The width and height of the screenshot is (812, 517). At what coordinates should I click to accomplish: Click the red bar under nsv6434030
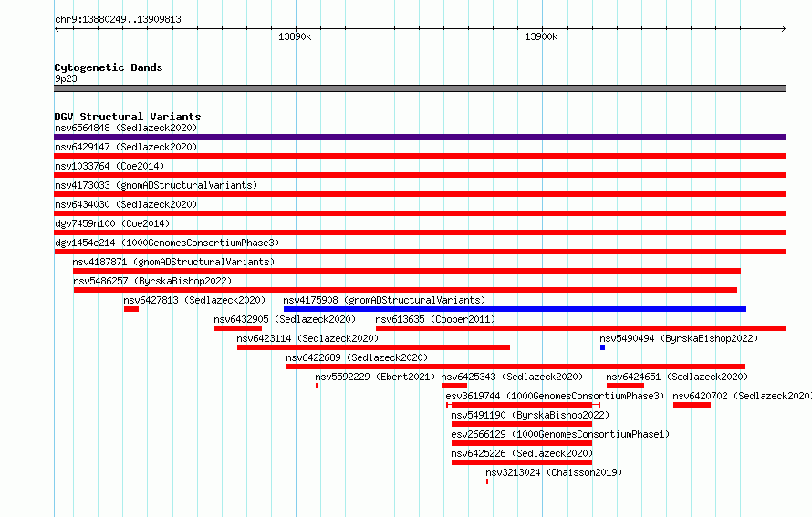coord(420,213)
